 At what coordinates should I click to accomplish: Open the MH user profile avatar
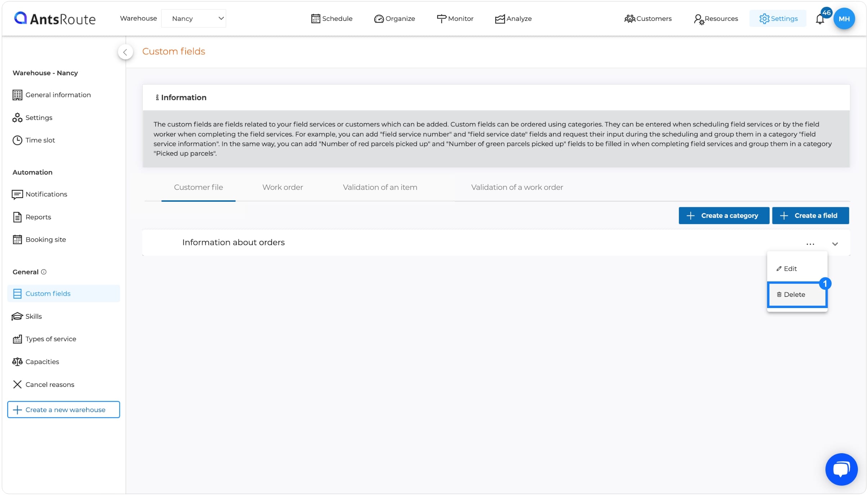tap(844, 19)
